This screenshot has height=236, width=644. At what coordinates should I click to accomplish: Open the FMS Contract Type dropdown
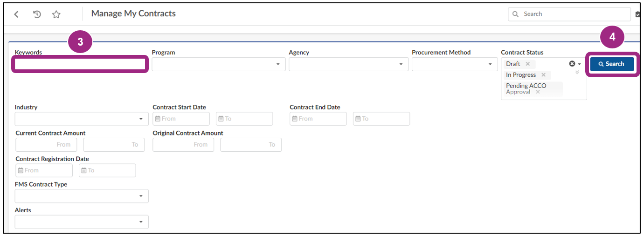click(x=82, y=196)
